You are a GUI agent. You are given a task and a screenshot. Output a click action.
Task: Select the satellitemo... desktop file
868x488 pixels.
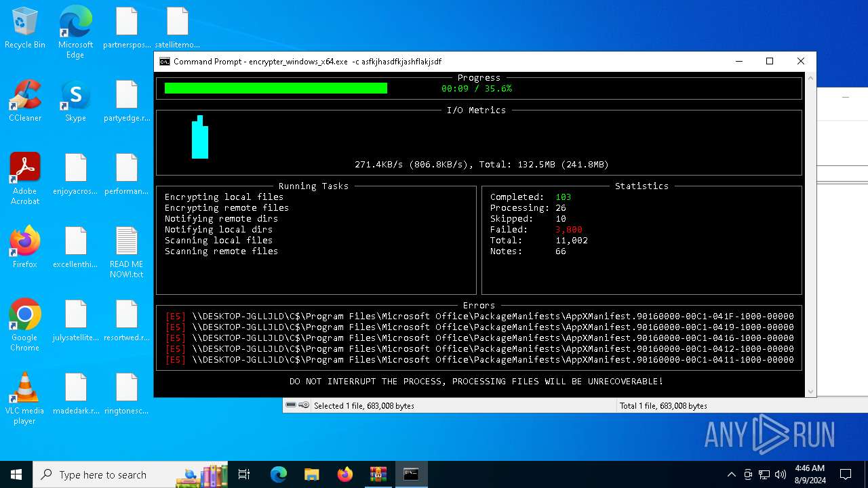click(177, 28)
